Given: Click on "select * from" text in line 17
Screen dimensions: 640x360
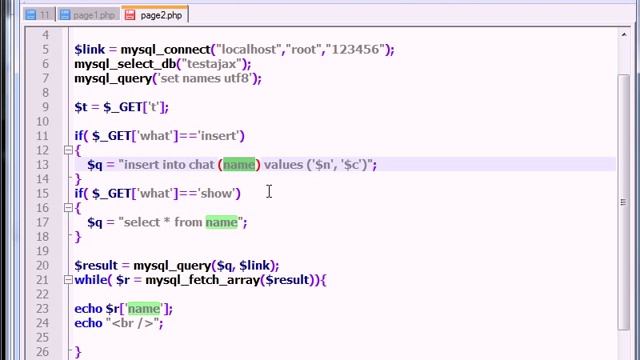Looking at the screenshot, I should pos(163,222).
